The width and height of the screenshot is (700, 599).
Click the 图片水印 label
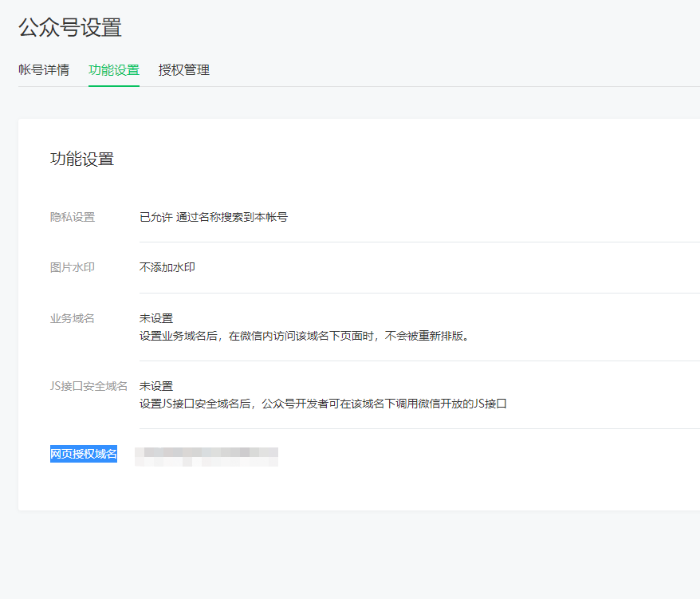pyautogui.click(x=73, y=267)
